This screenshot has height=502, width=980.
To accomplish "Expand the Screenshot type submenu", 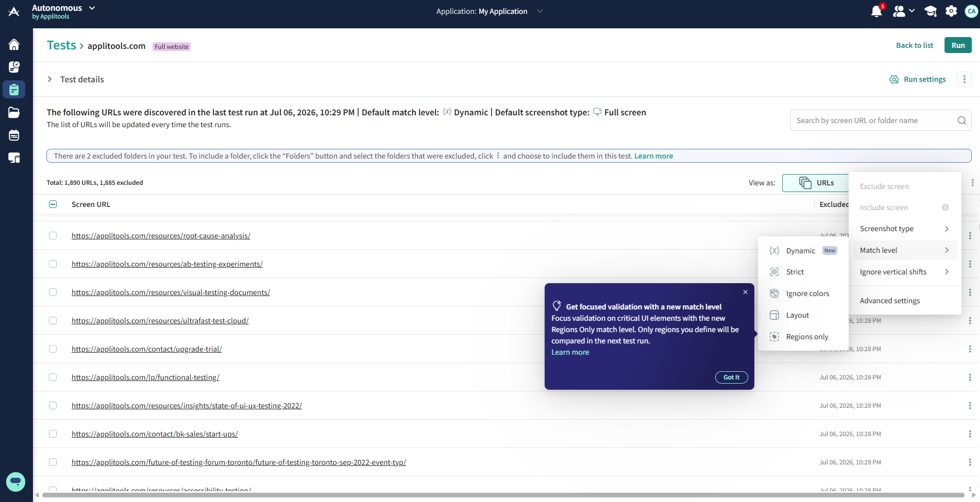I will pyautogui.click(x=905, y=229).
